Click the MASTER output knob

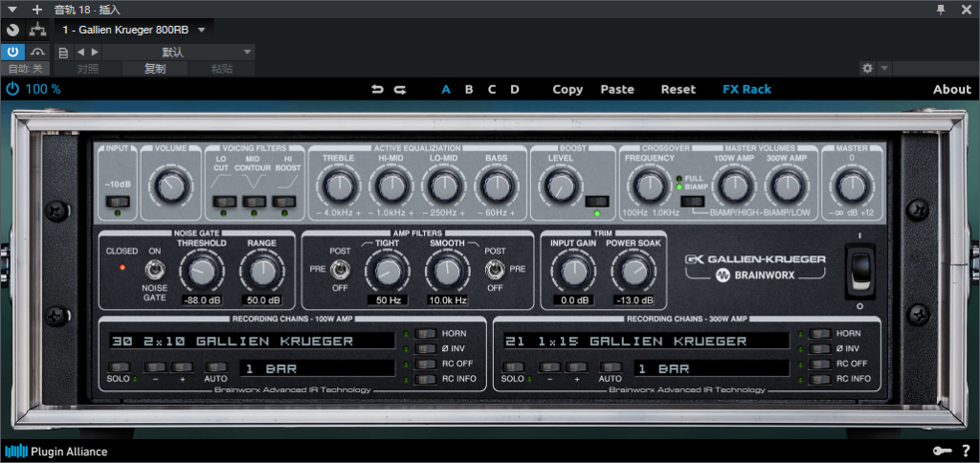(852, 187)
